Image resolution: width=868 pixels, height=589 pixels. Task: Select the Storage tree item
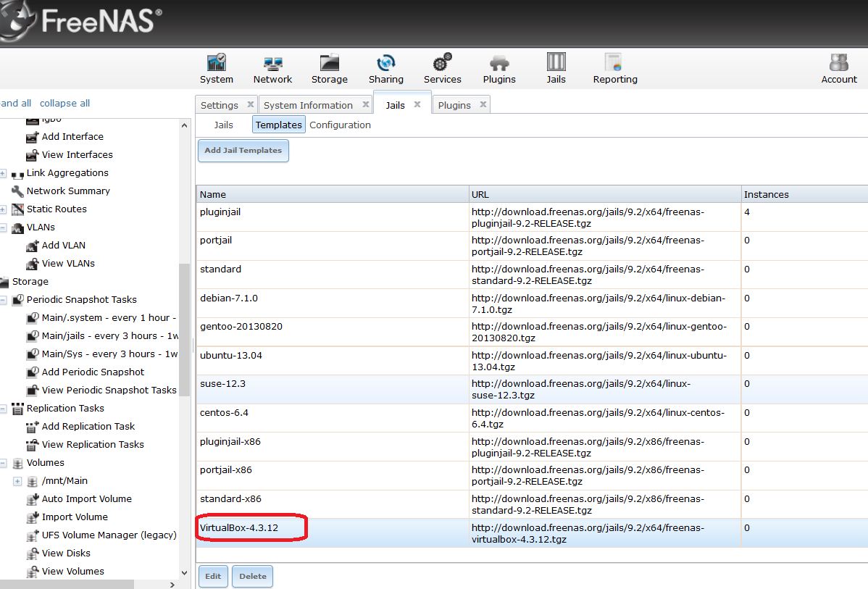(x=25, y=282)
